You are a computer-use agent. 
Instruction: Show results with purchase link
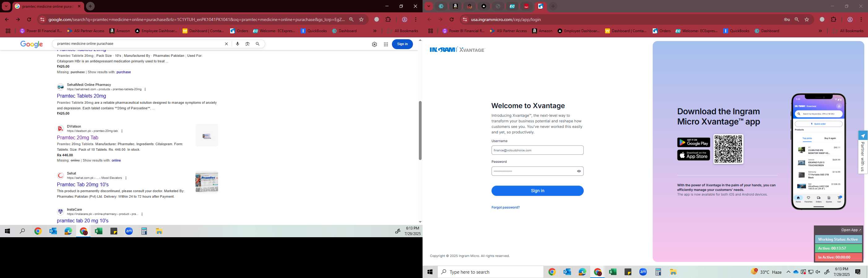[124, 72]
